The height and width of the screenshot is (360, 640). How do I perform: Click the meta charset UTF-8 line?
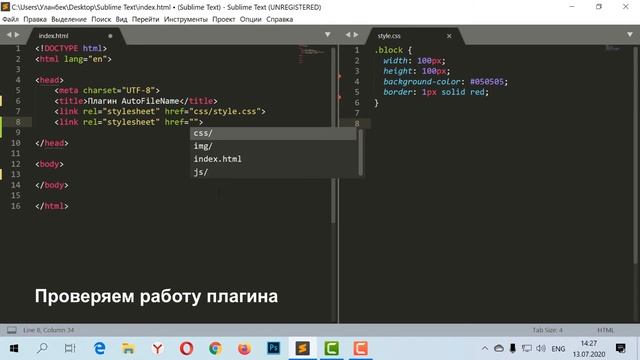tap(107, 90)
